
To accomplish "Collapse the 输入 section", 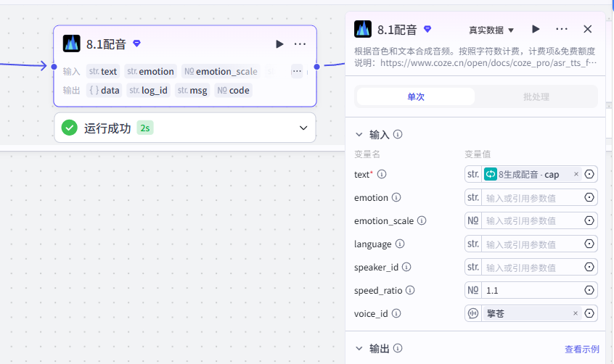I will pos(359,135).
